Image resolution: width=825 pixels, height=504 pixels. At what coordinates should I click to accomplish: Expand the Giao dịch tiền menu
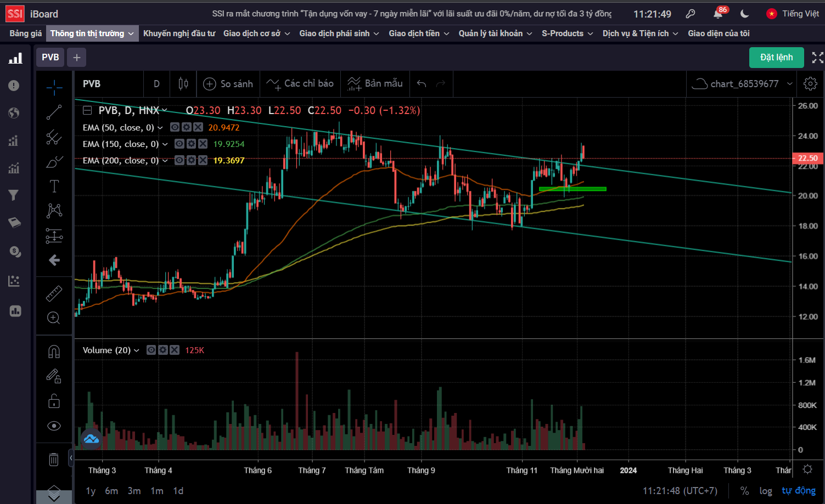click(x=419, y=33)
